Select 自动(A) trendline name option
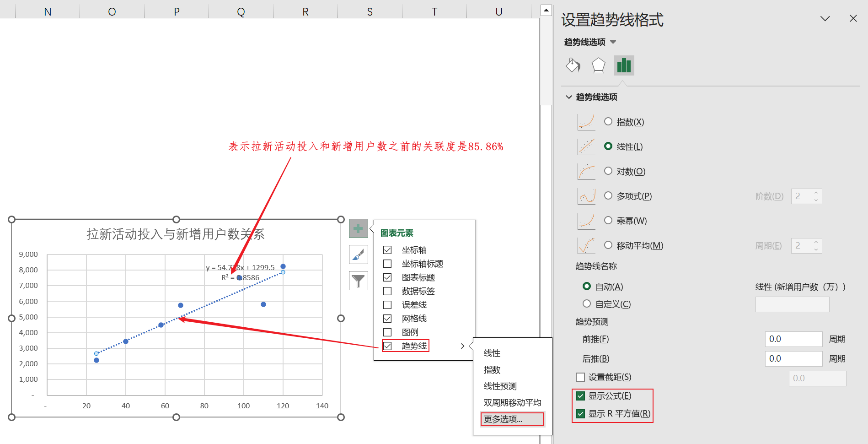Image resolution: width=868 pixels, height=444 pixels. tap(587, 287)
